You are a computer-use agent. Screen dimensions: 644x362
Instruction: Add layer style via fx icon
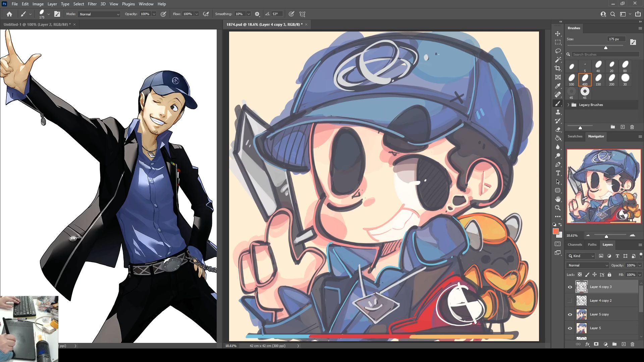click(x=587, y=344)
